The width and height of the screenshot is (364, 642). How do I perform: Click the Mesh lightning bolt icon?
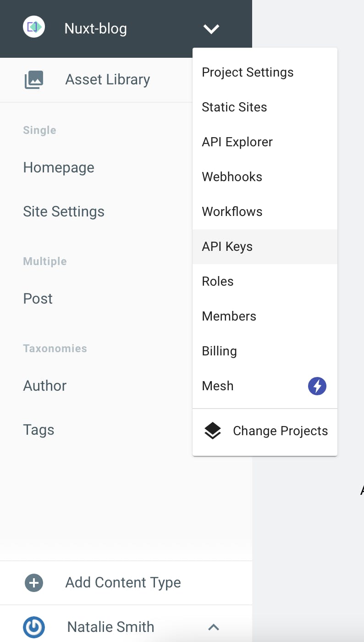[x=317, y=386]
